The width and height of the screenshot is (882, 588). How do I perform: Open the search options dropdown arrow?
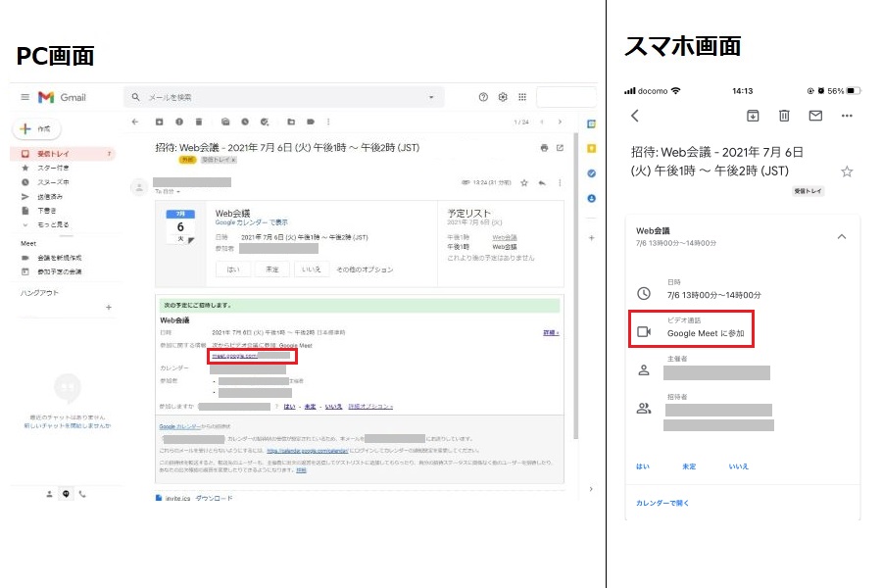[430, 97]
